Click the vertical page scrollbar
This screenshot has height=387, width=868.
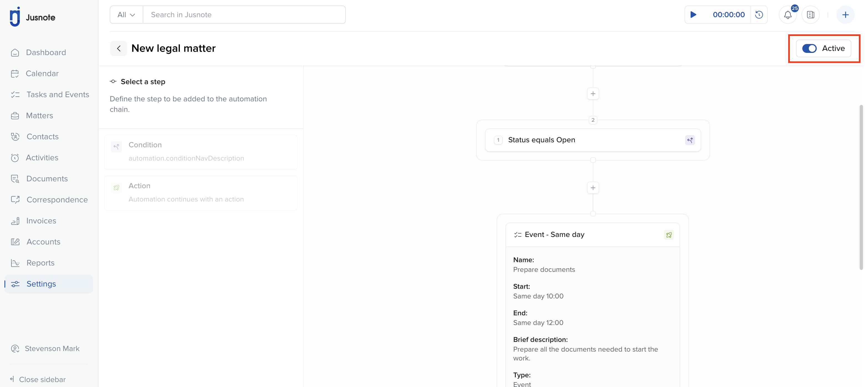(861, 187)
